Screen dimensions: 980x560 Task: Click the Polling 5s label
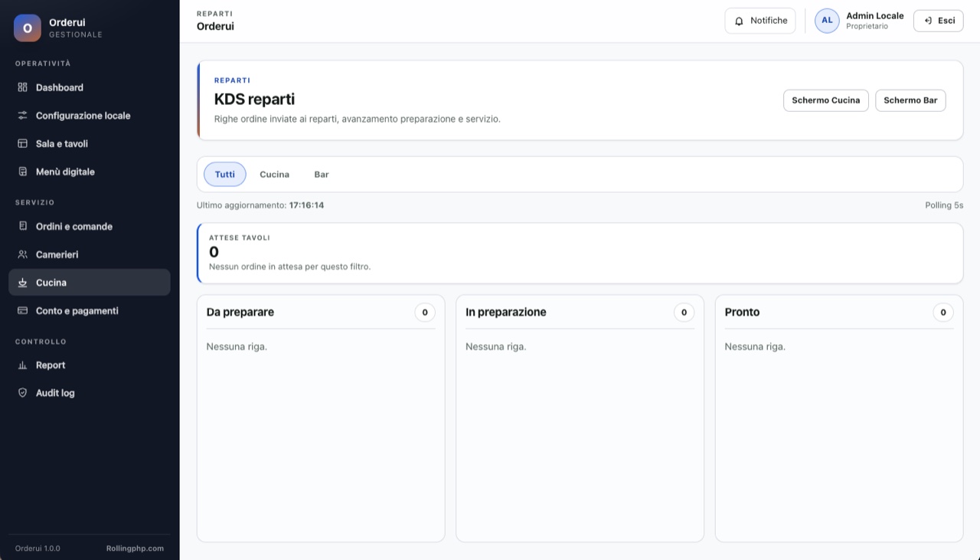tap(944, 205)
